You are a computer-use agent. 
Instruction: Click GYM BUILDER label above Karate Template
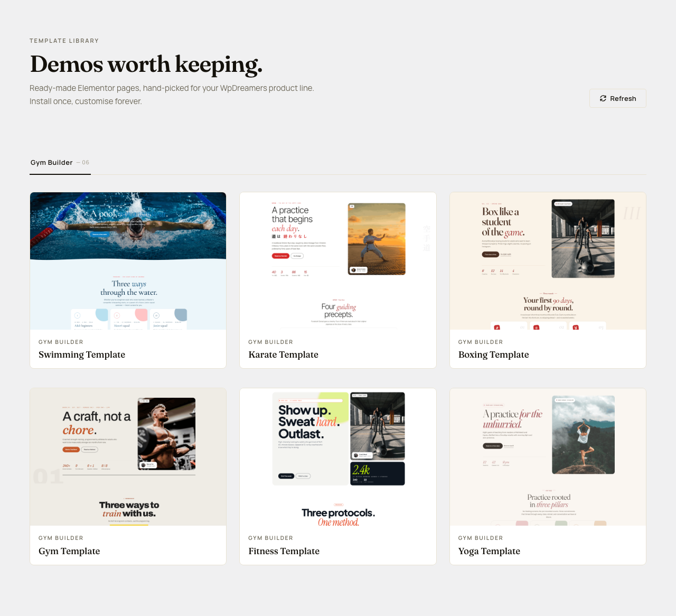tap(270, 342)
